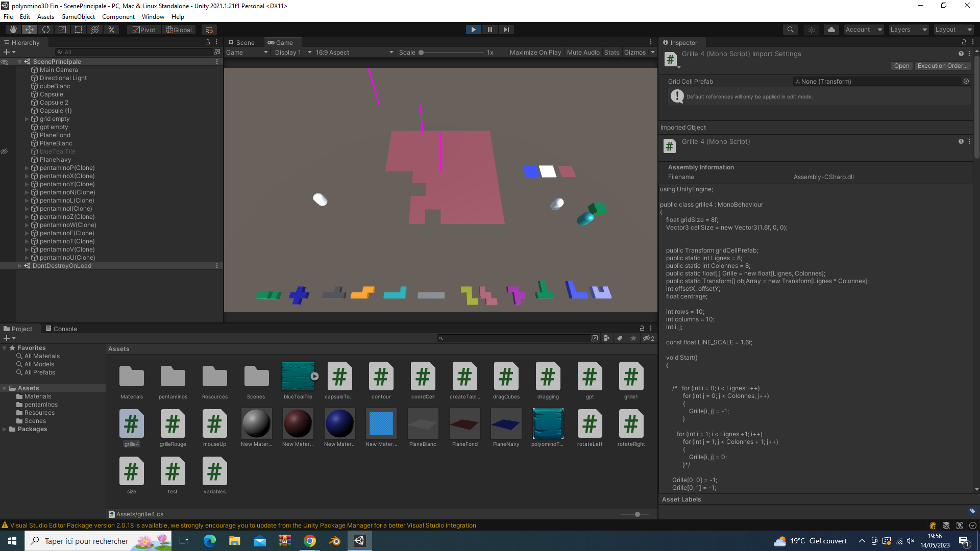The image size is (980, 551).
Task: Open search in the scene toolbar
Action: [790, 29]
